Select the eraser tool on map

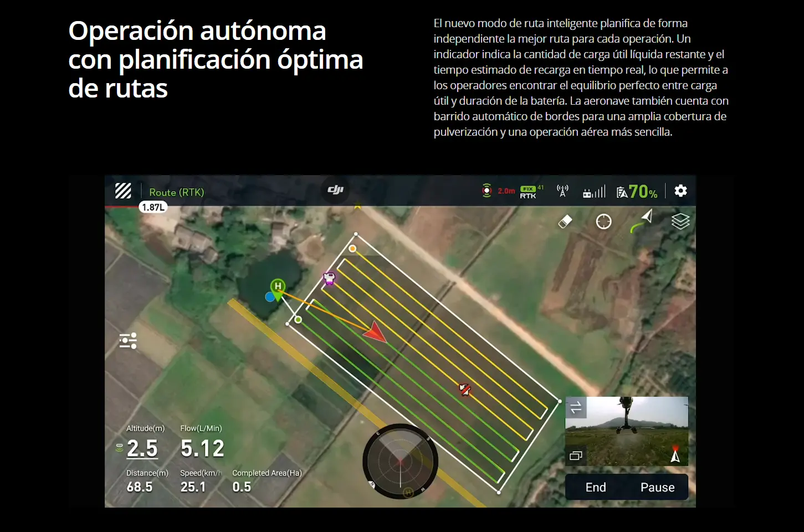(565, 222)
